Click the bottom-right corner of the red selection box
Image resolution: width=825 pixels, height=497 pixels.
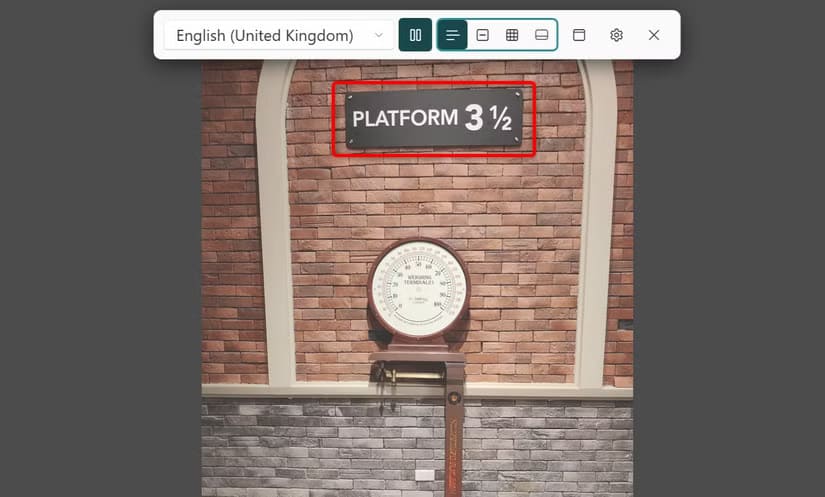click(x=534, y=155)
